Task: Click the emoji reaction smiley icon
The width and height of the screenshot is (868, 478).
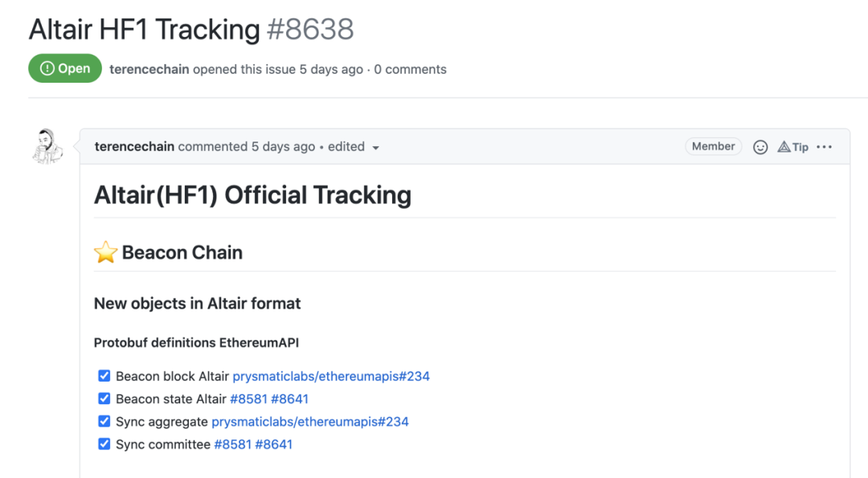Action: (x=760, y=147)
